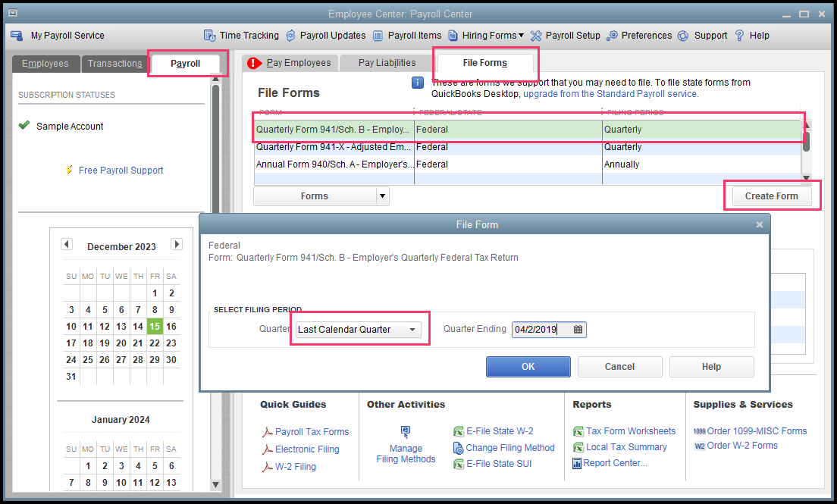This screenshot has height=504, width=837.
Task: Expand the Forms button dropdown arrow
Action: pos(382,196)
